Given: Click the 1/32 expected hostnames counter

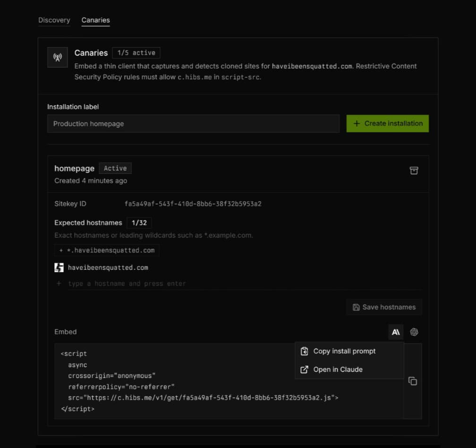Looking at the screenshot, I should pyautogui.click(x=139, y=223).
